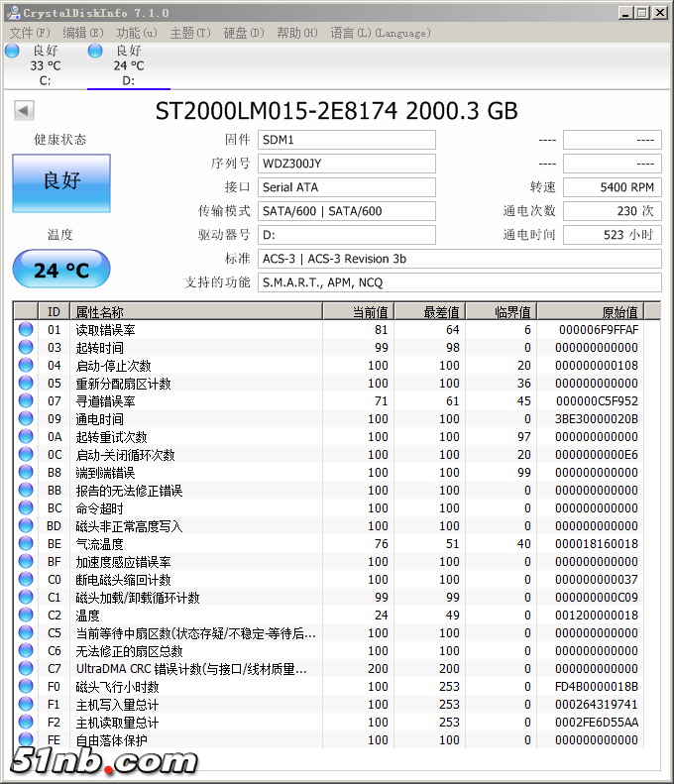Click the status icon for attribute F1 主机写入量总计
Screen dimensions: 674x784
point(26,705)
